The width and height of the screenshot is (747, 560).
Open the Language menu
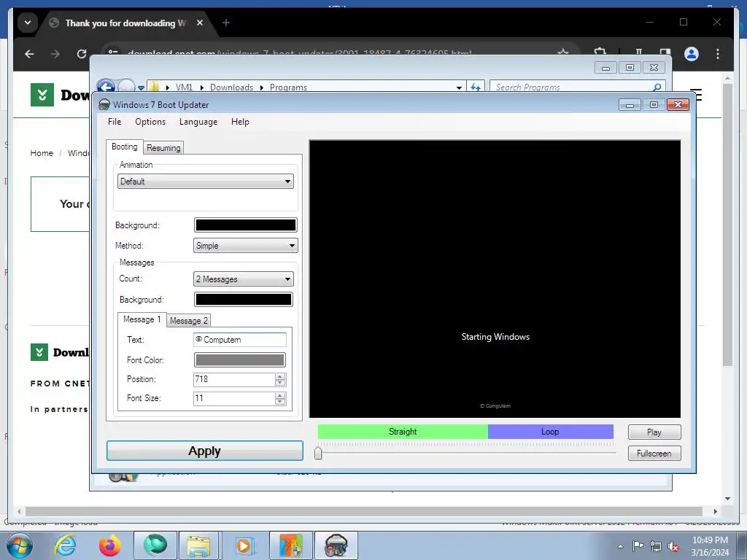(198, 122)
